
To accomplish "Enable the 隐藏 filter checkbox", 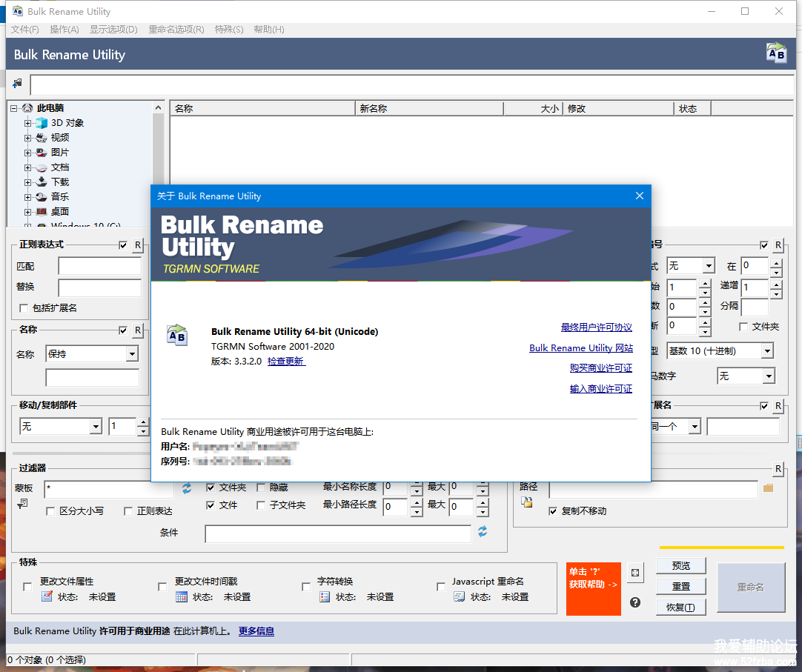I will coord(261,488).
